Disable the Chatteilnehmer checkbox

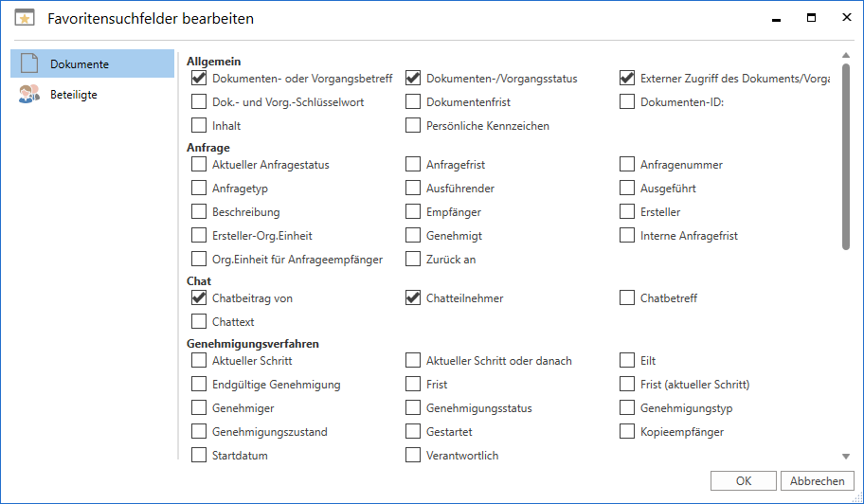click(413, 298)
